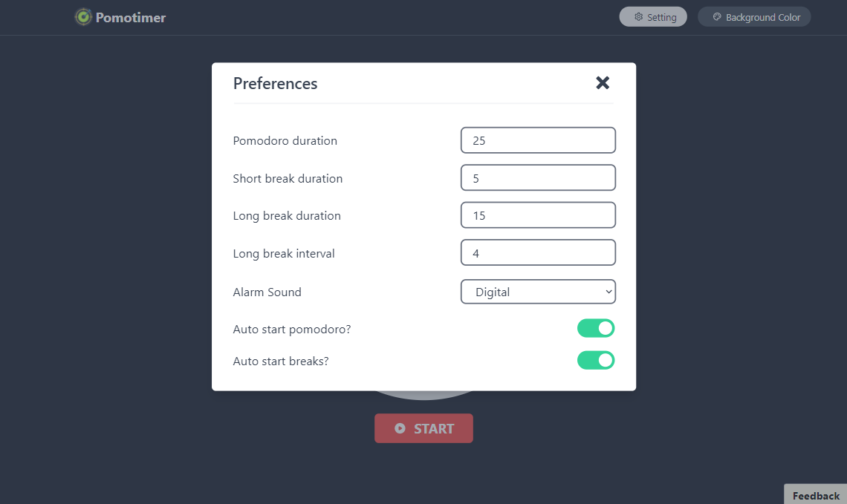The image size is (847, 504).
Task: Click the Pomotimer logo icon
Action: [x=84, y=17]
